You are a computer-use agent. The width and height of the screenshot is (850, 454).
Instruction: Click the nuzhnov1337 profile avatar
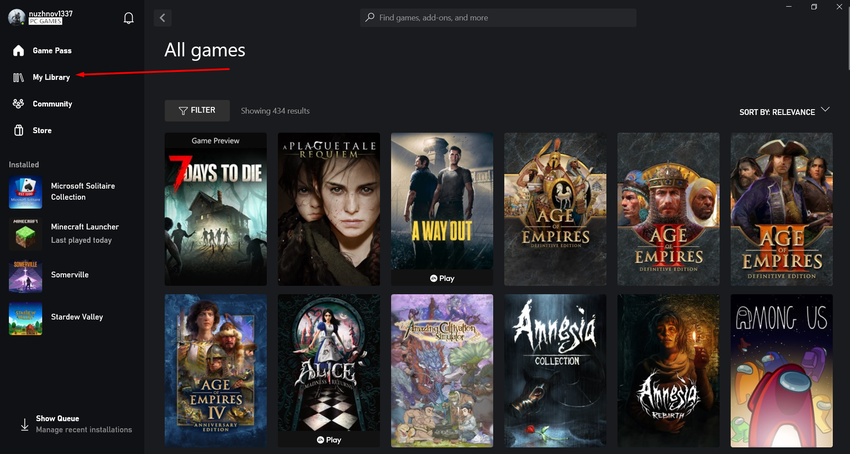point(16,19)
